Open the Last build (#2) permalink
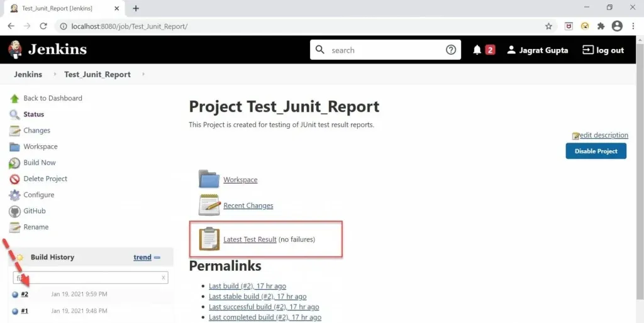The image size is (644, 323). 247,286
